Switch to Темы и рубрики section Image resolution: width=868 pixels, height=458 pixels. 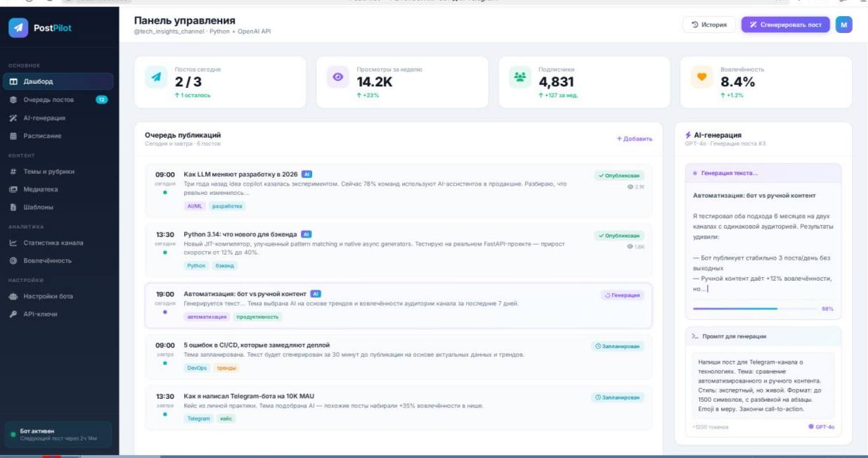point(49,170)
